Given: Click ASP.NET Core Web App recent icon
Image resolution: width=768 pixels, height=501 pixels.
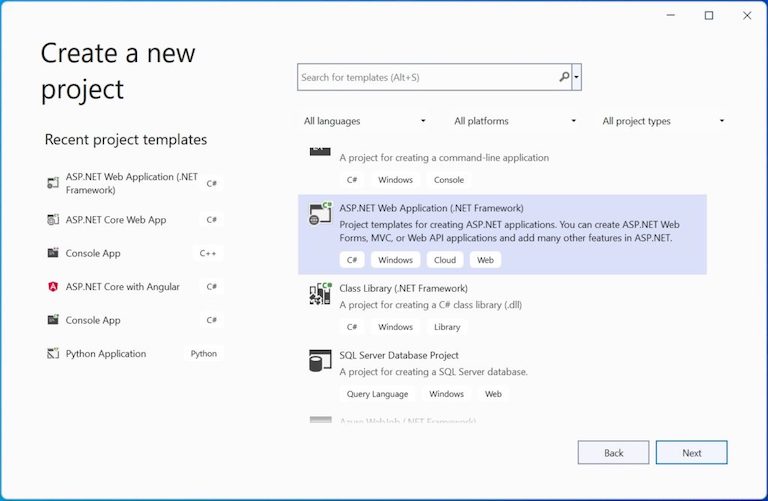Looking at the screenshot, I should click(x=53, y=220).
